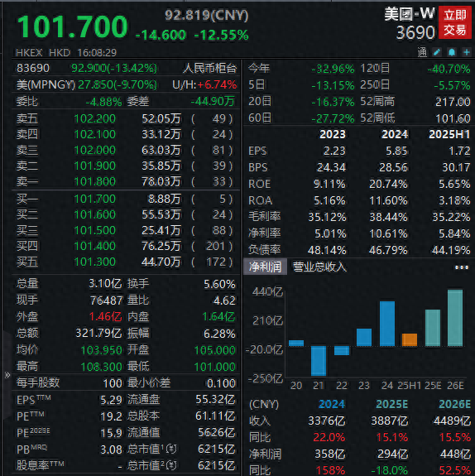Select the 买二 bid price 101.600
The width and height of the screenshot is (475, 476).
pyautogui.click(x=94, y=214)
